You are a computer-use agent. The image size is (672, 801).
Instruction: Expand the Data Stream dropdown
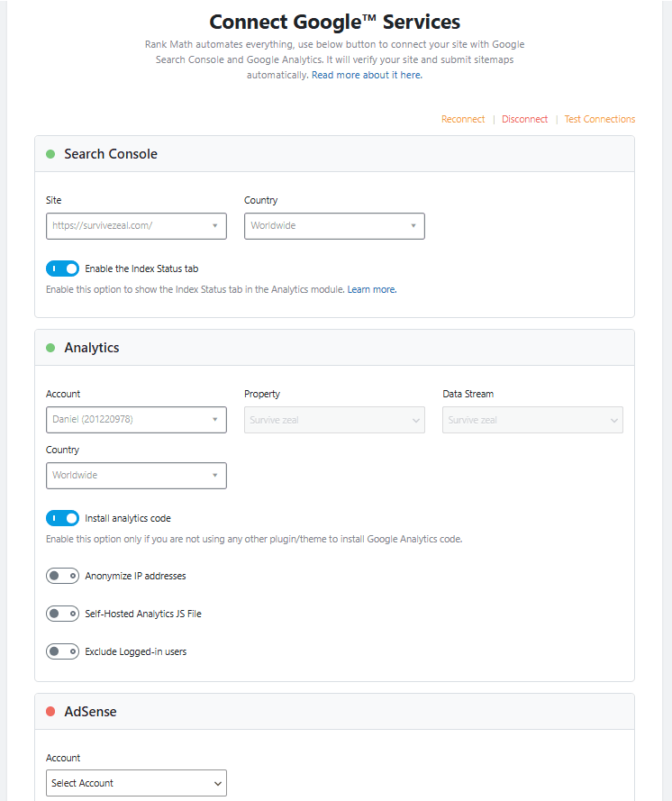(x=532, y=420)
